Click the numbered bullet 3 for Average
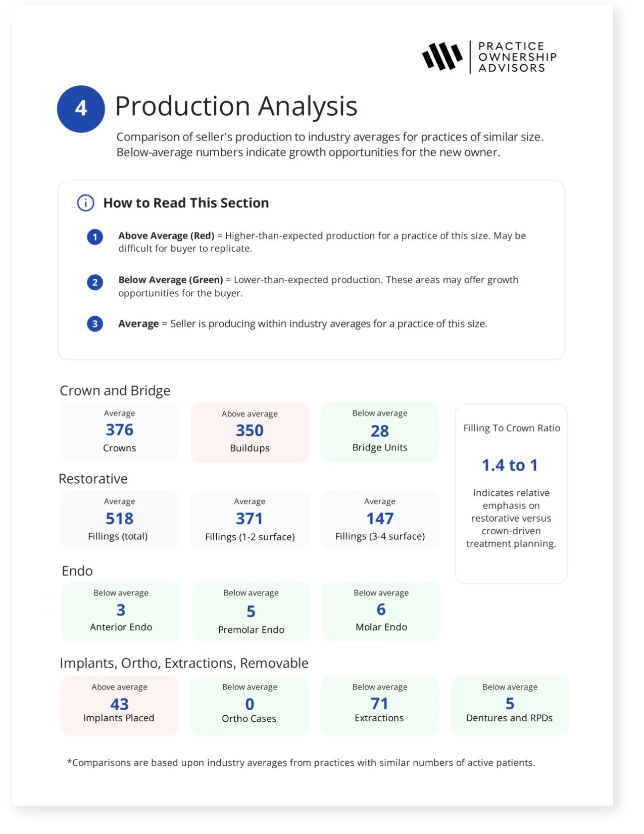The width and height of the screenshot is (644, 834). click(x=95, y=324)
